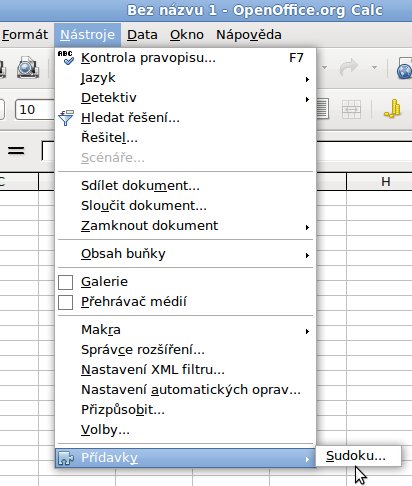412x486 pixels.
Task: Open the redo history dropdown arrow
Action: click(x=374, y=68)
